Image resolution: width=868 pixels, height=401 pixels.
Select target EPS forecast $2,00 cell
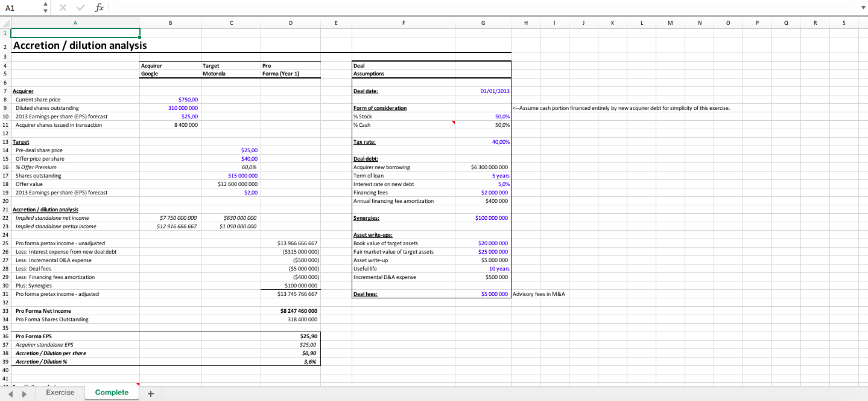(230, 192)
